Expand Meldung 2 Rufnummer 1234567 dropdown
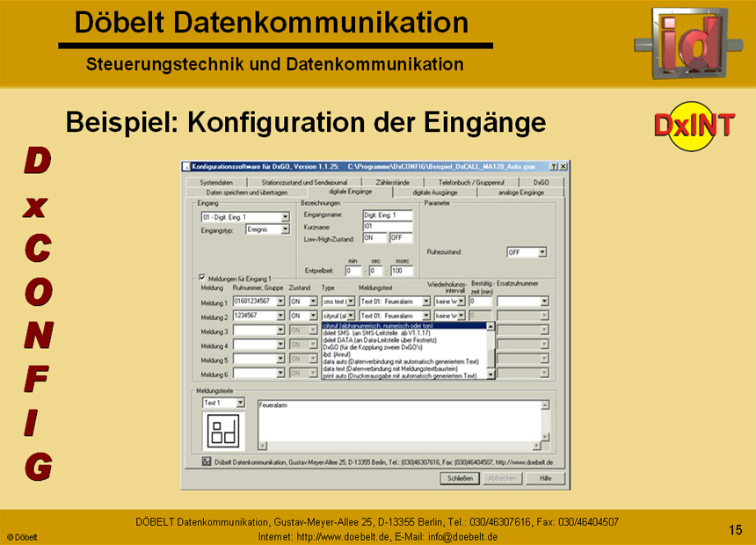Screen dimensions: 756x545 [280, 316]
